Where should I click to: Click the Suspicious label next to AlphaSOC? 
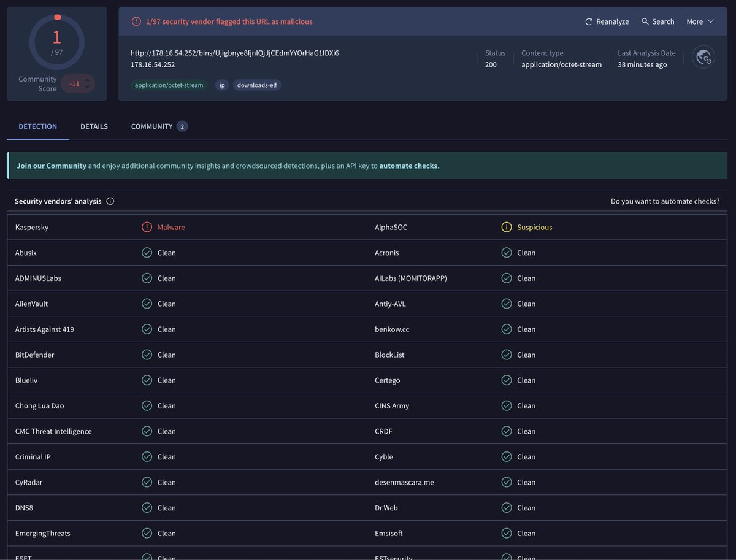coord(535,227)
